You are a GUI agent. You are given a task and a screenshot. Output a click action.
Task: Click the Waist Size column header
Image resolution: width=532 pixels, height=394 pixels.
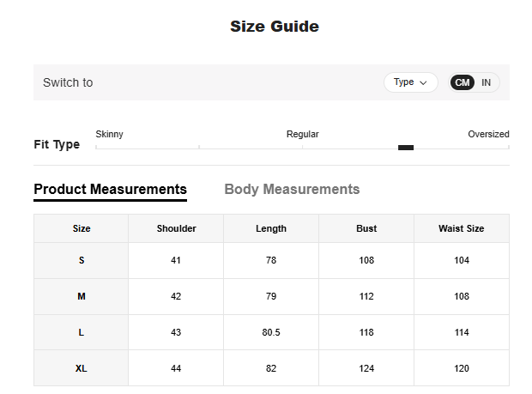coord(462,228)
